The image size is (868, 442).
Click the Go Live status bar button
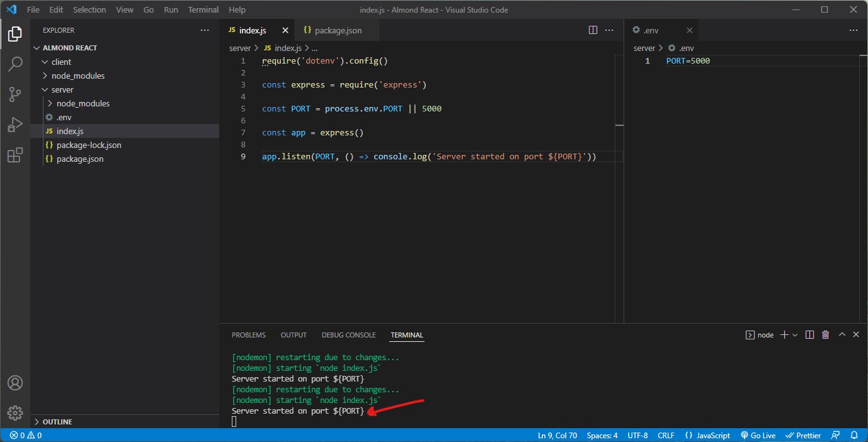pyautogui.click(x=758, y=435)
